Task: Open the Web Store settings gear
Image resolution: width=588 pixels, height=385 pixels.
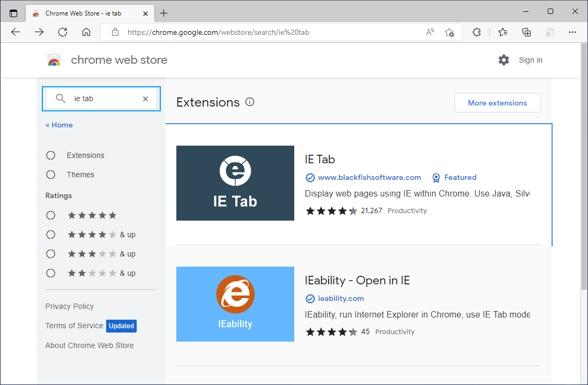Action: tap(504, 60)
